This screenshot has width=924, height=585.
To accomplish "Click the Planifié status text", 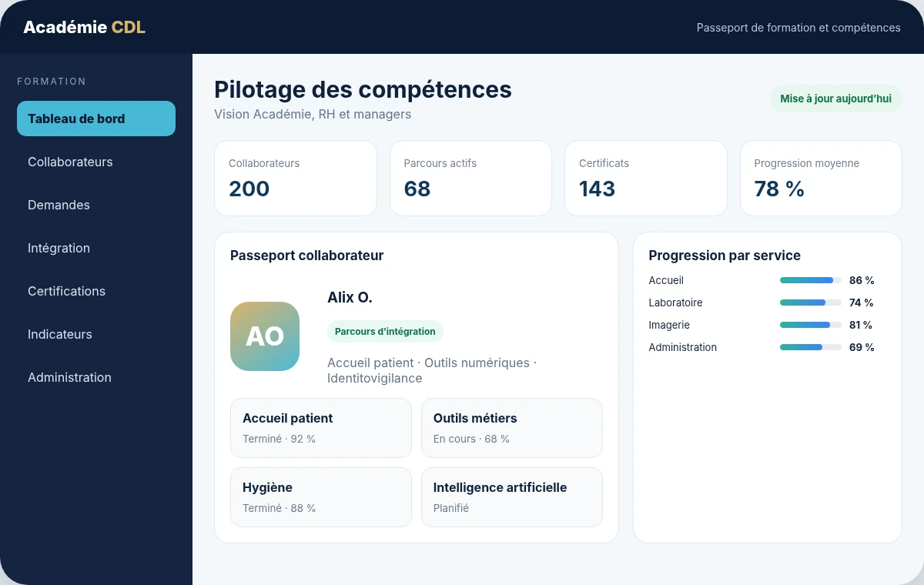I will [451, 508].
